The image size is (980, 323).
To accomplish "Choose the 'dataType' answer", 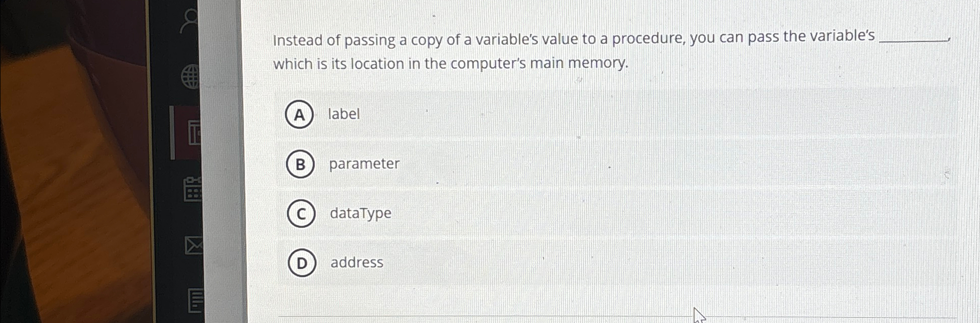I will pos(360,213).
